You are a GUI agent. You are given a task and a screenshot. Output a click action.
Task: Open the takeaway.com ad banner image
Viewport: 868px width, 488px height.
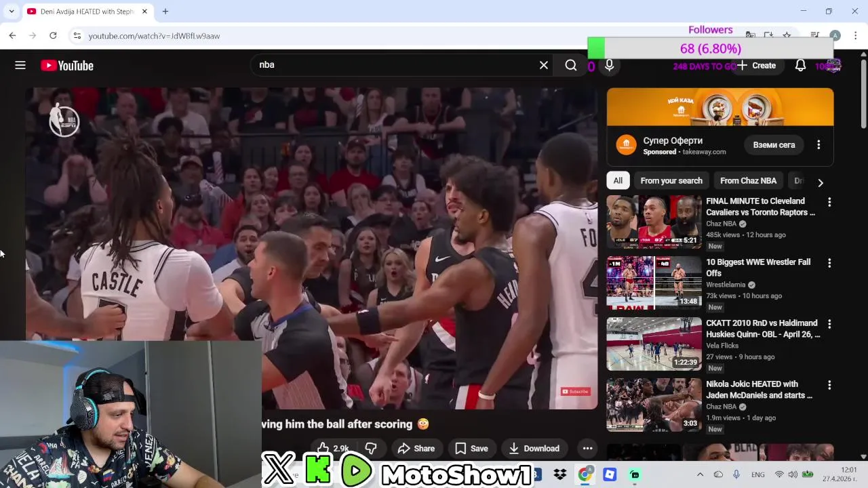720,107
